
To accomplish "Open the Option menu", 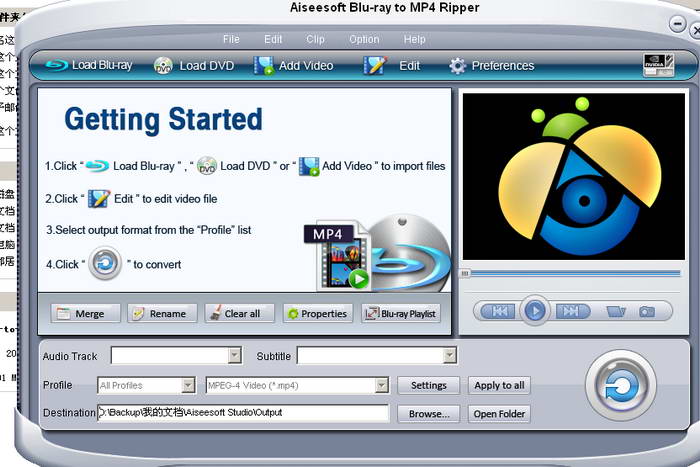I will click(x=364, y=39).
